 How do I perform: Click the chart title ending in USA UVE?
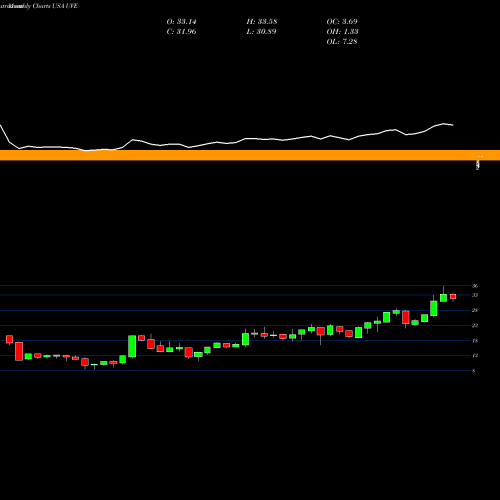(x=39, y=6)
